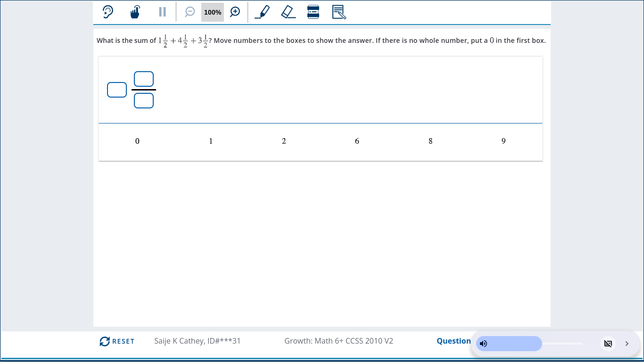Click student name Saije K Cathey
This screenshot has height=362, width=644.
198,341
